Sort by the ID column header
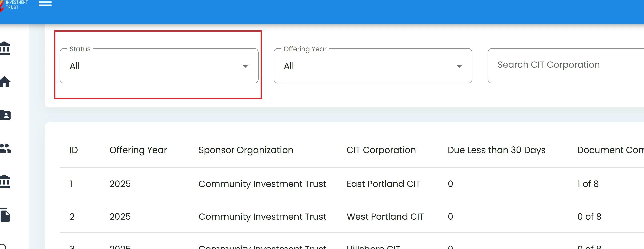The width and height of the screenshot is (644, 249). 74,150
